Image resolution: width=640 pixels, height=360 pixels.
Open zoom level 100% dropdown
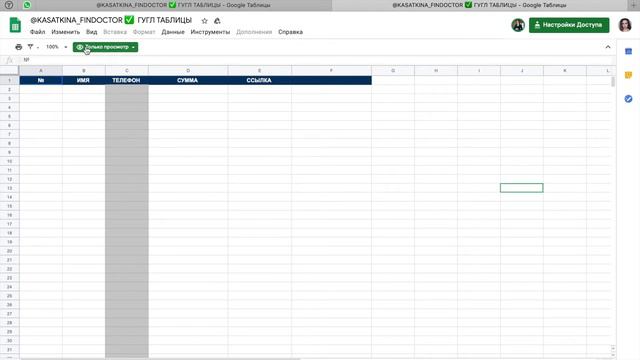56,47
